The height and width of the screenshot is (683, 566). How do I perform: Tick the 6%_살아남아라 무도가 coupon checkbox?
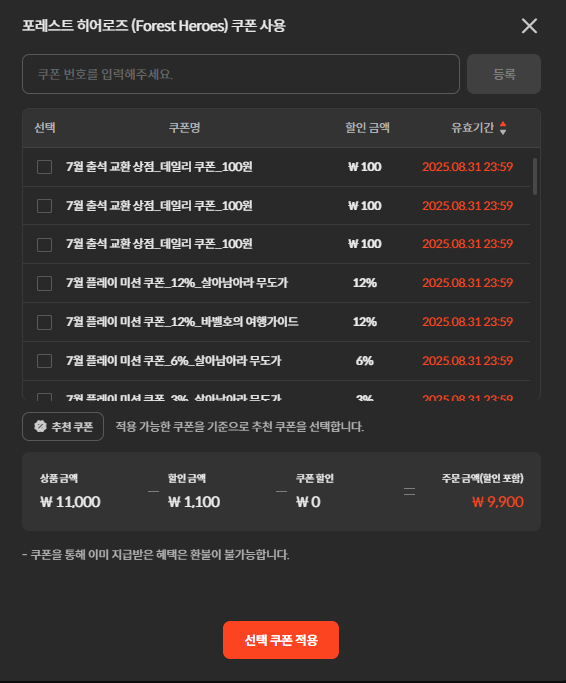click(x=44, y=361)
